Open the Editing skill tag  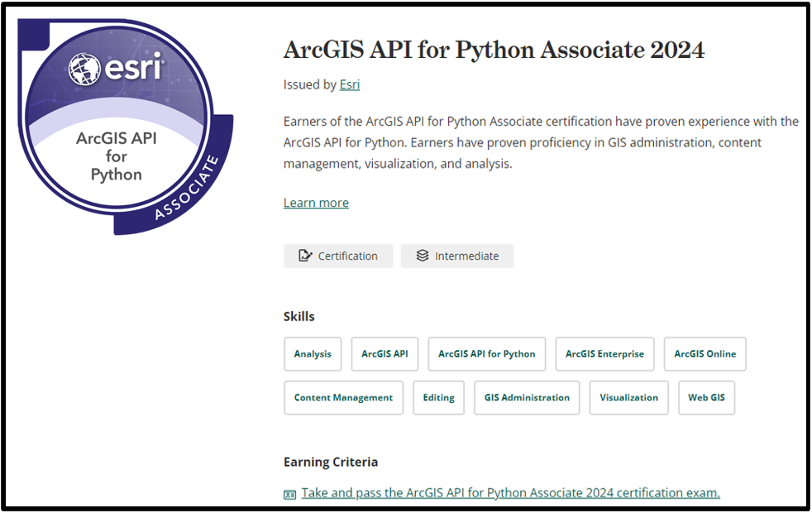click(x=438, y=398)
